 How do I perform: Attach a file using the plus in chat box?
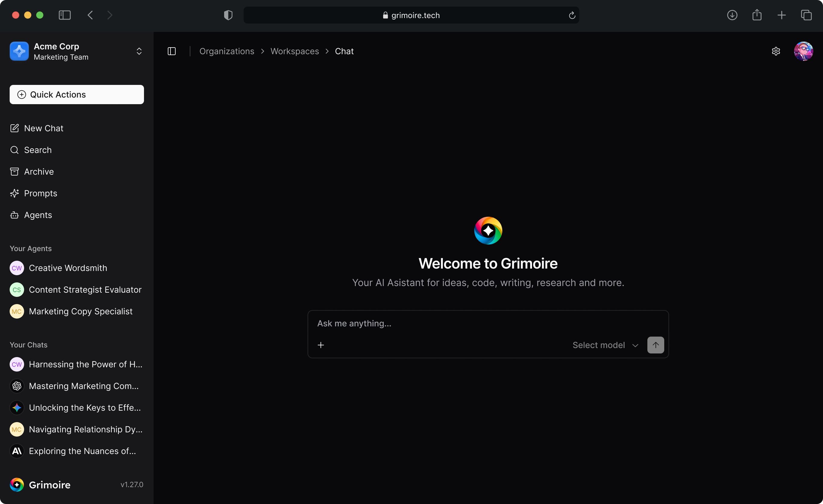tap(321, 345)
